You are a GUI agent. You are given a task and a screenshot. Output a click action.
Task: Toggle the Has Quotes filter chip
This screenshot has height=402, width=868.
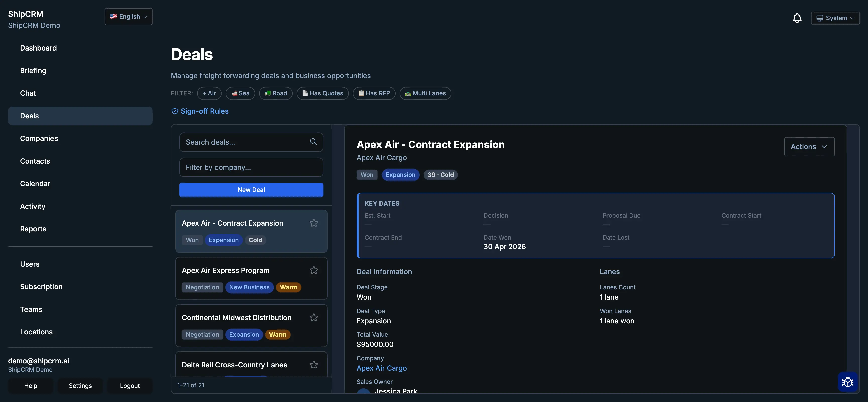coord(322,93)
